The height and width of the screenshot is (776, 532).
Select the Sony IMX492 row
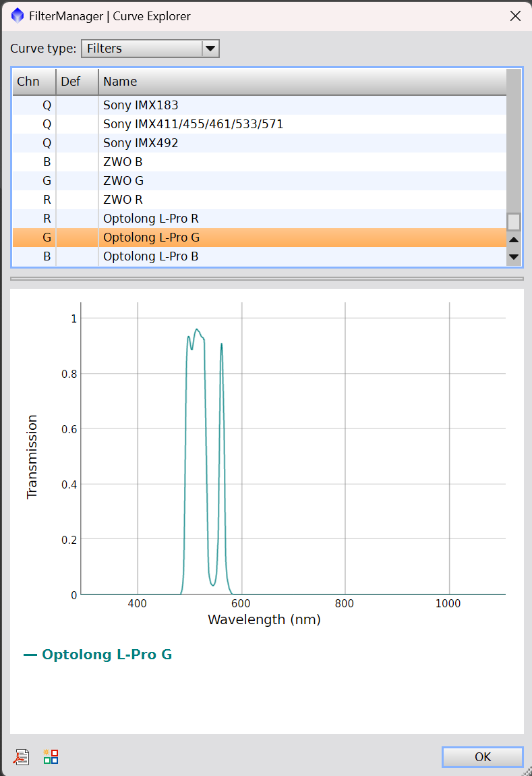click(x=260, y=143)
